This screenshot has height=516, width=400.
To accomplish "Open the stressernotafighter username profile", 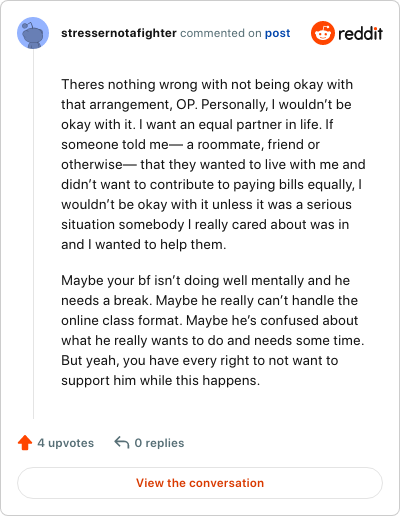I will [x=119, y=33].
